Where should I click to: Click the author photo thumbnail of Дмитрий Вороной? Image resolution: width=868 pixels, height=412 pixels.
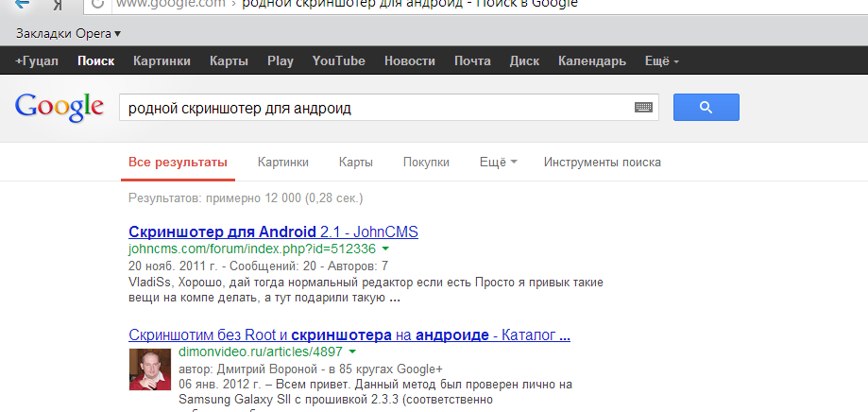pos(149,369)
